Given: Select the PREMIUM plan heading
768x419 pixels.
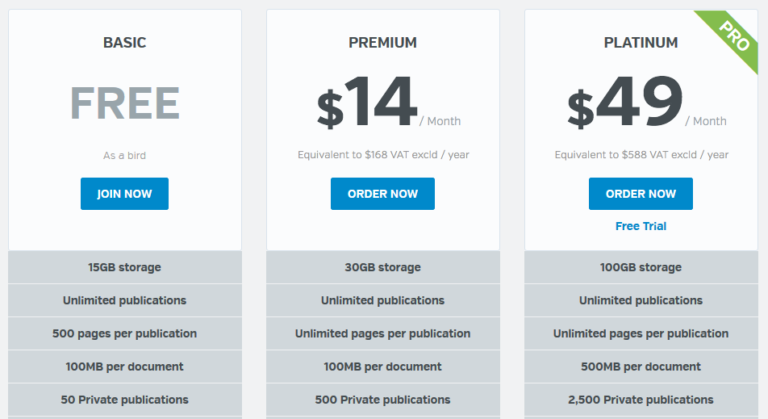Looking at the screenshot, I should click(x=382, y=43).
